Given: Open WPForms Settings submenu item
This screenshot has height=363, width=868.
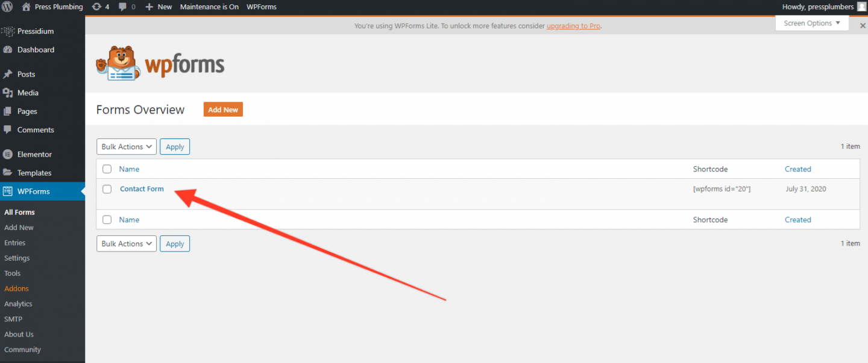Looking at the screenshot, I should [x=17, y=258].
